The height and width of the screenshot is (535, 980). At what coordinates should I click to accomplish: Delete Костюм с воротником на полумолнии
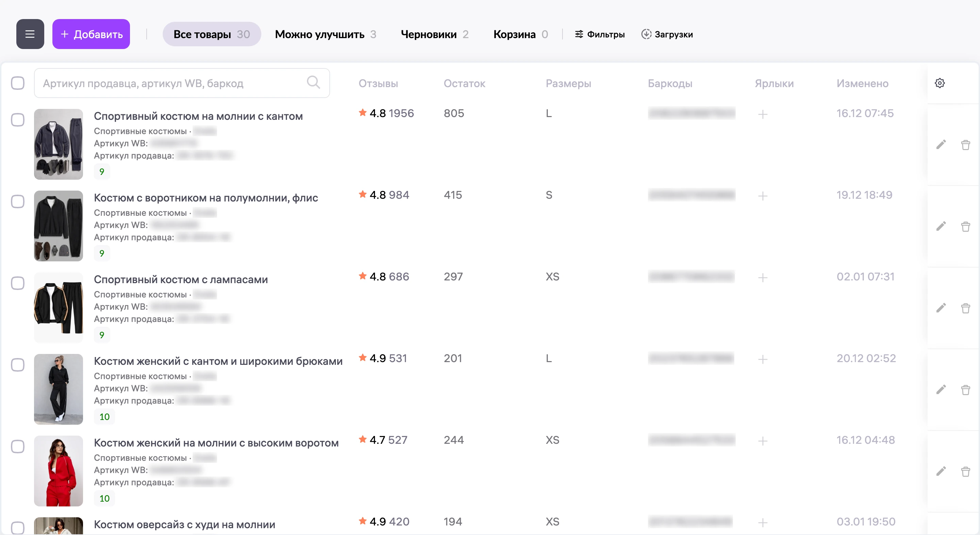(966, 226)
